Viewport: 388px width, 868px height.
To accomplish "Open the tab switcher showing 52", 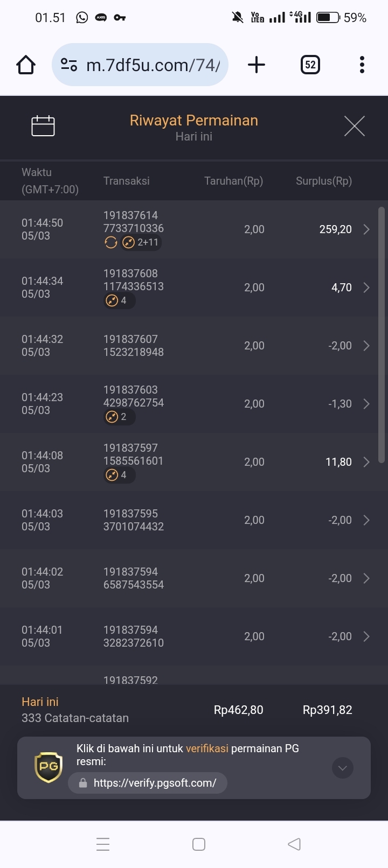I will tap(310, 65).
